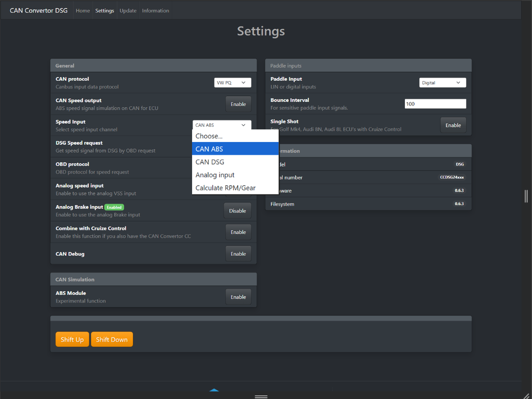This screenshot has height=399, width=532.
Task: Click the CAN Simulation panel header
Action: [154, 279]
